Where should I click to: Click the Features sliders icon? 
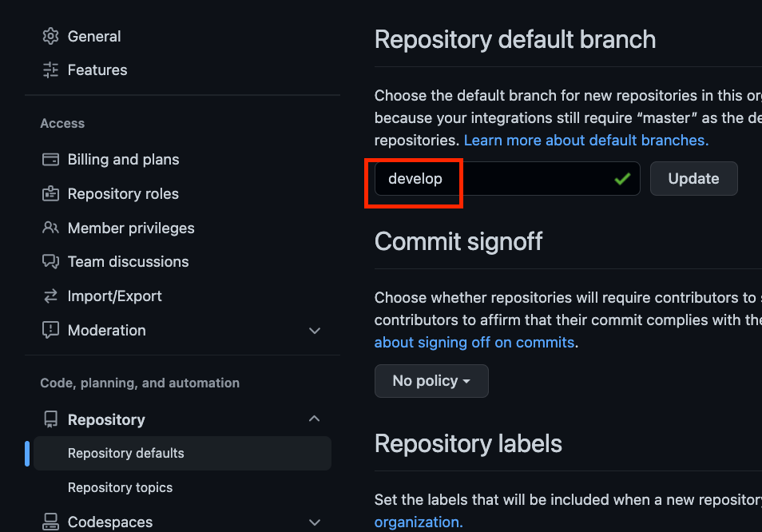(50, 69)
